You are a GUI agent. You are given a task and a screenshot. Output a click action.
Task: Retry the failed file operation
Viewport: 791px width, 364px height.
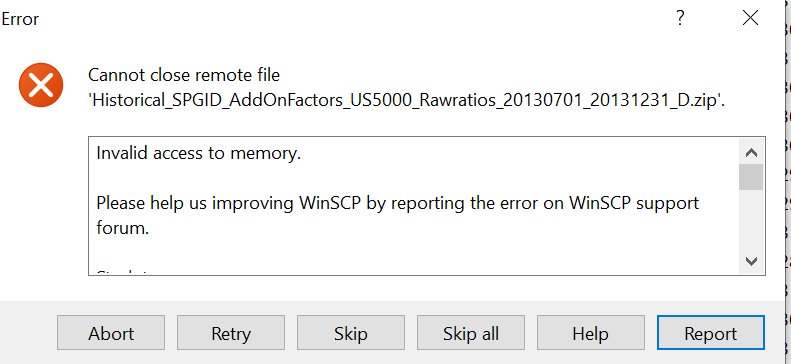pyautogui.click(x=231, y=333)
